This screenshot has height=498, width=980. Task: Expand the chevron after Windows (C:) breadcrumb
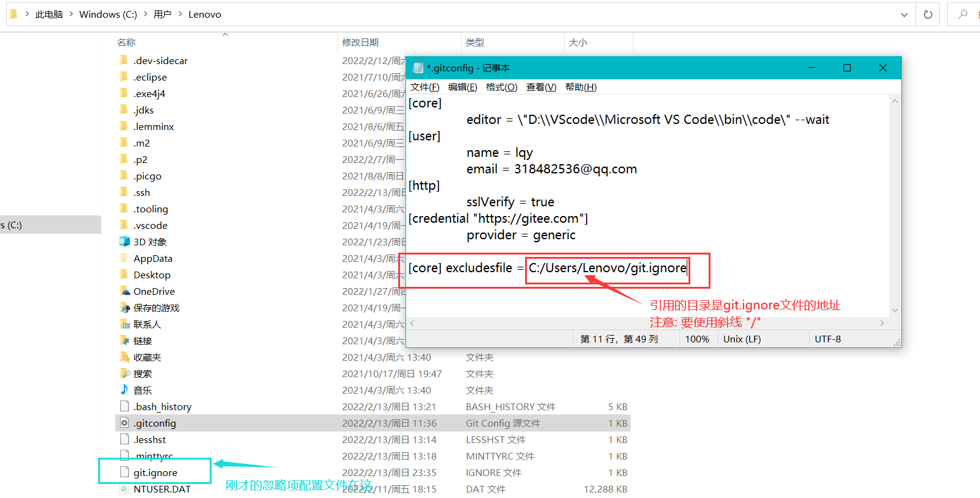pos(145,14)
